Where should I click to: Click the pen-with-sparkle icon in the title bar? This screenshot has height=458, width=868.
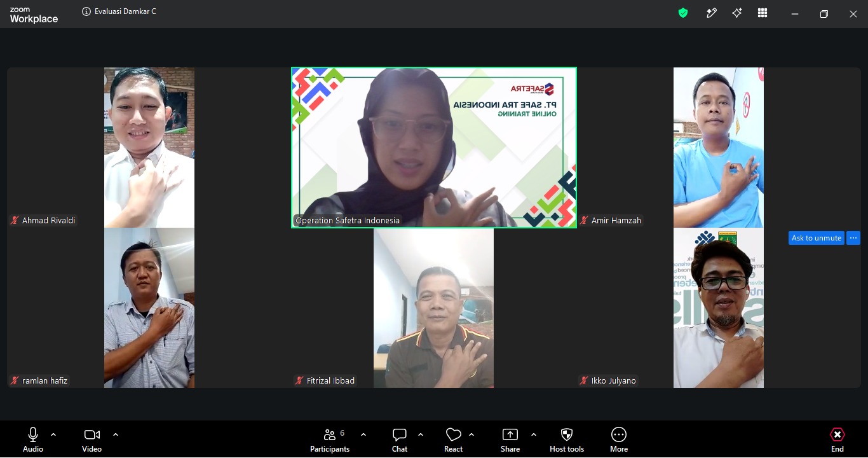712,13
